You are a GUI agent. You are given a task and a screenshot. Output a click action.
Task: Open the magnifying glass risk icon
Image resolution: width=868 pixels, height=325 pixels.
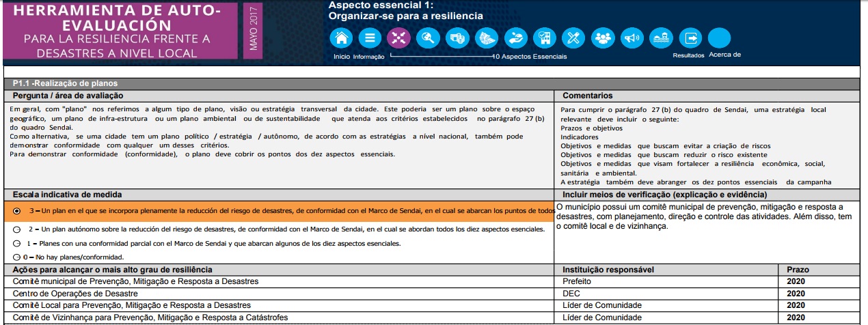click(429, 38)
